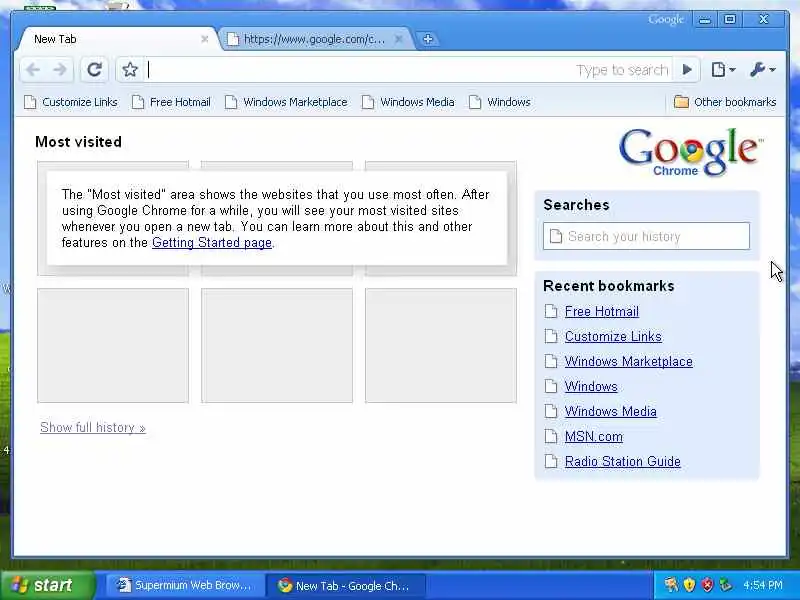
Task: Reload the page with refresh icon
Action: coord(94,69)
